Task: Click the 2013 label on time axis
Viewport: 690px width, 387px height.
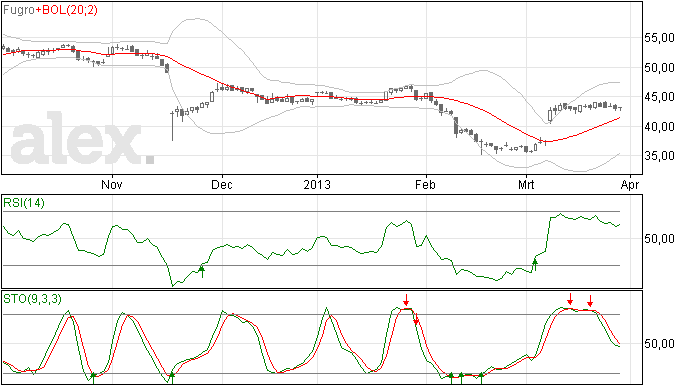Action: pos(317,184)
